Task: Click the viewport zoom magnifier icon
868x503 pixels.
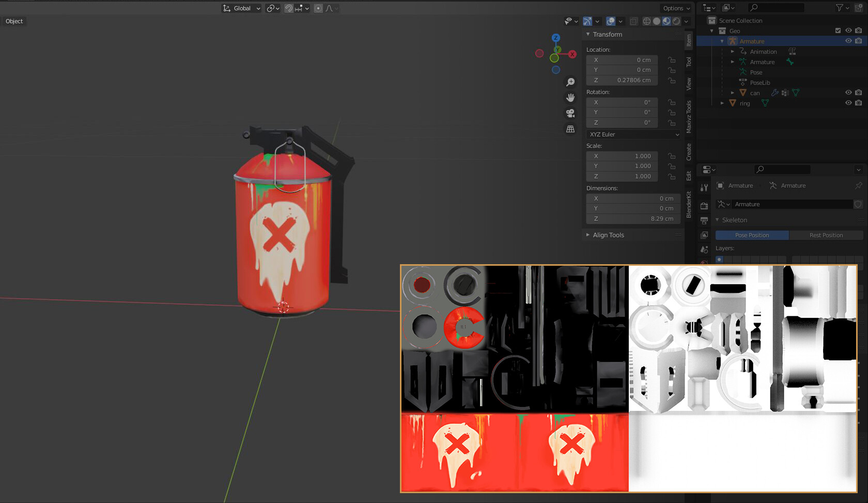Action: click(570, 81)
